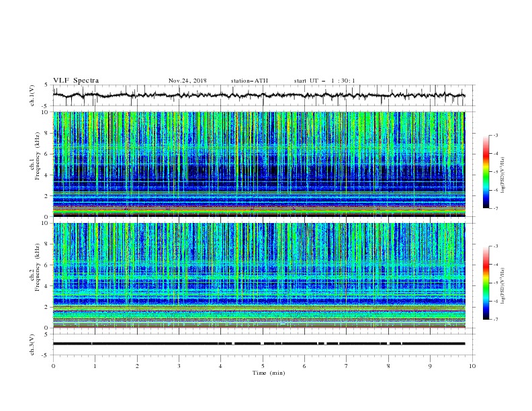This screenshot has width=532, height=411.
Task: Click time axis tick label "3"
Action: [x=179, y=366]
